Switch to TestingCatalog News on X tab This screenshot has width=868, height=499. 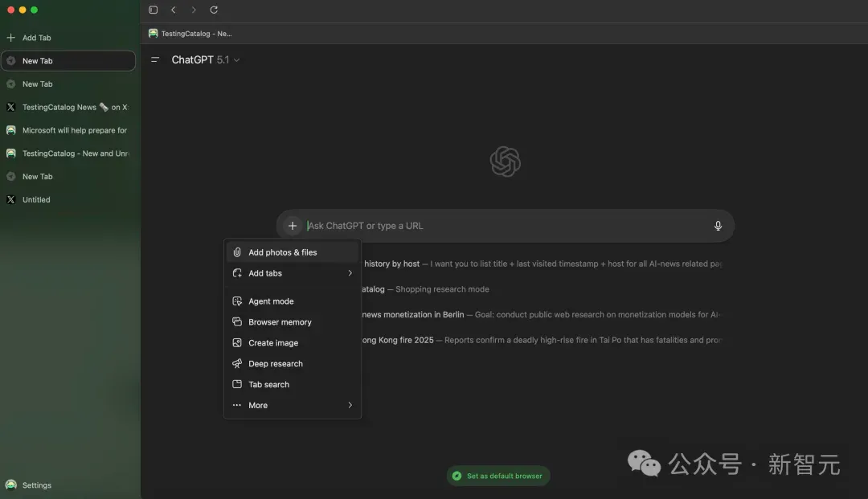click(68, 108)
